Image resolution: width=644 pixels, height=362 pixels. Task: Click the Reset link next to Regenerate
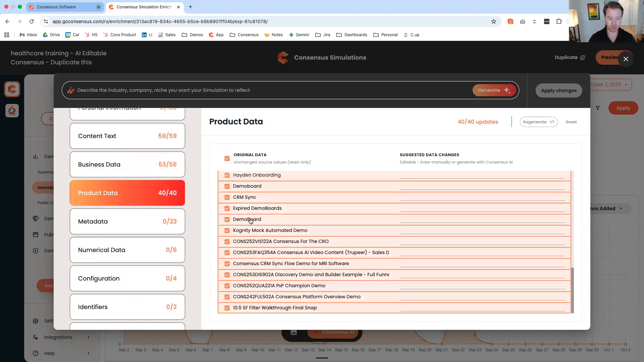[x=571, y=122]
